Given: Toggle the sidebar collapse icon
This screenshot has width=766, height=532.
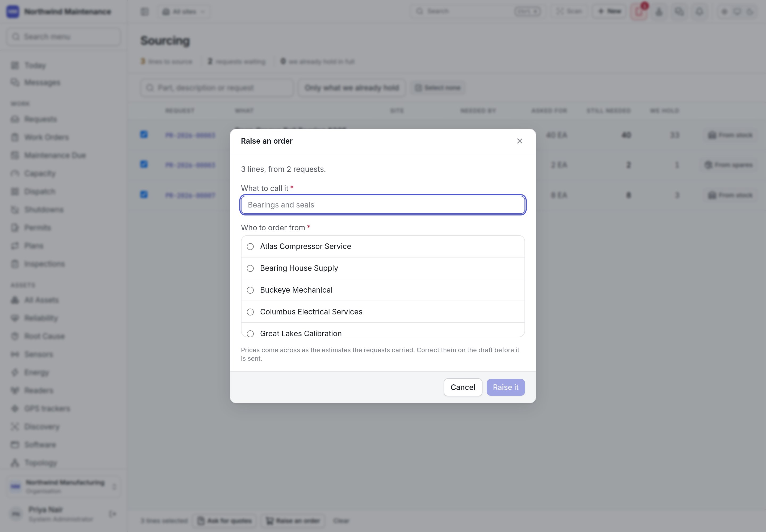Looking at the screenshot, I should point(144,12).
